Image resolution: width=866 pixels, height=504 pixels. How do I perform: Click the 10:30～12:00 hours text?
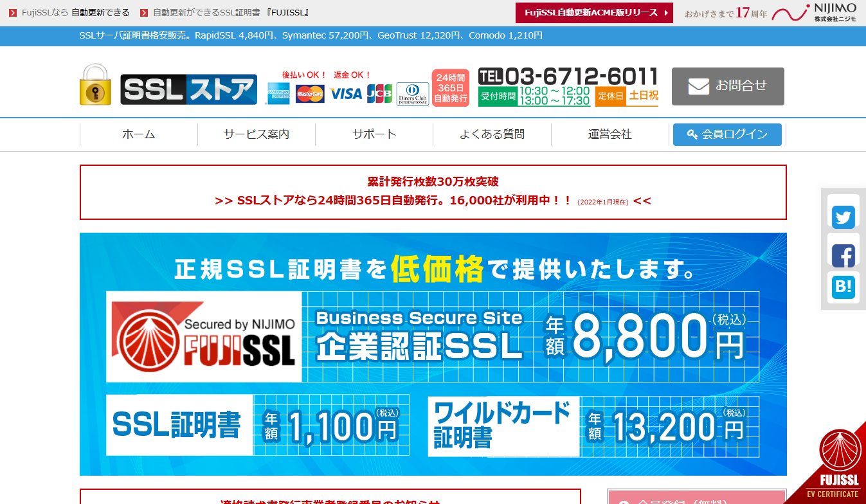click(x=554, y=91)
